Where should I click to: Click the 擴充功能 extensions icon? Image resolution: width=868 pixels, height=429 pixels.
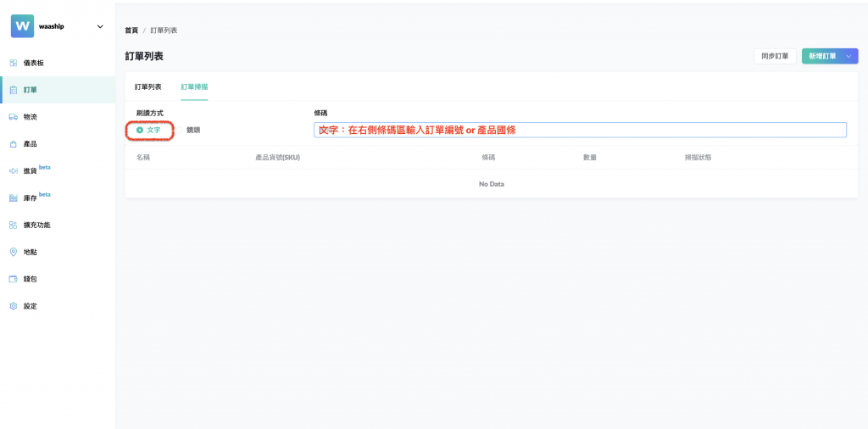click(14, 225)
